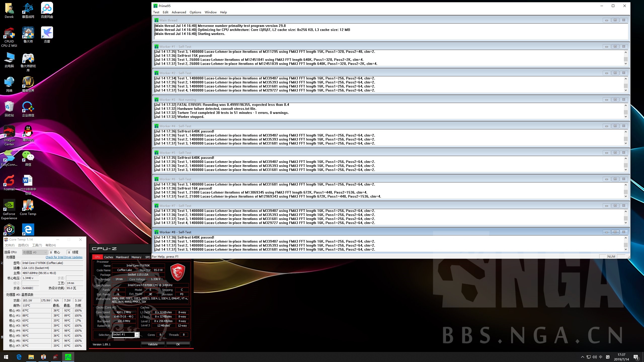This screenshot has height=362, width=644.
Task: Open the Core Temp desktop shortcut
Action: click(28, 206)
